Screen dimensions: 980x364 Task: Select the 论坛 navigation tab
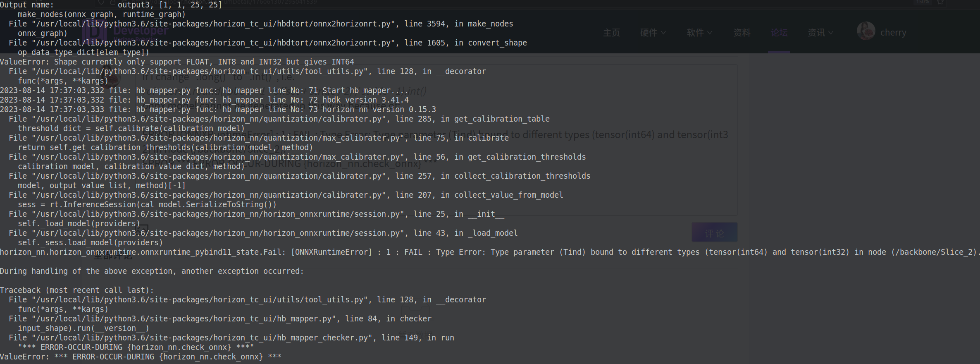pos(779,33)
